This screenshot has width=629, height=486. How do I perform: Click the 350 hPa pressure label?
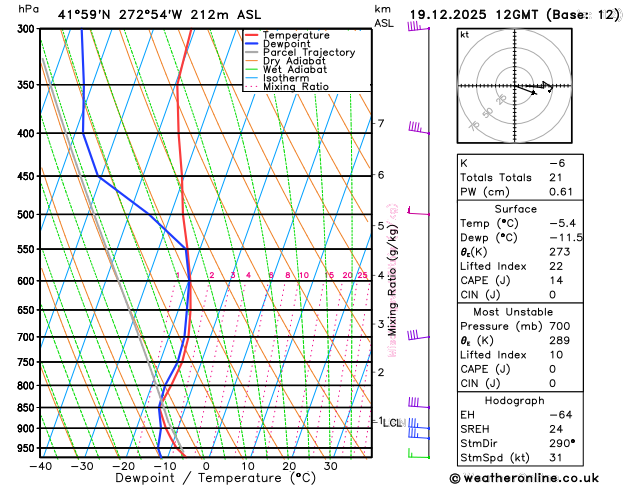click(x=28, y=85)
